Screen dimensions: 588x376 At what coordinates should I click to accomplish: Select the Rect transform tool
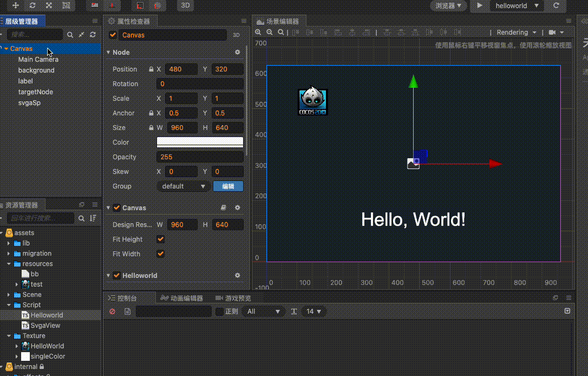coord(66,5)
